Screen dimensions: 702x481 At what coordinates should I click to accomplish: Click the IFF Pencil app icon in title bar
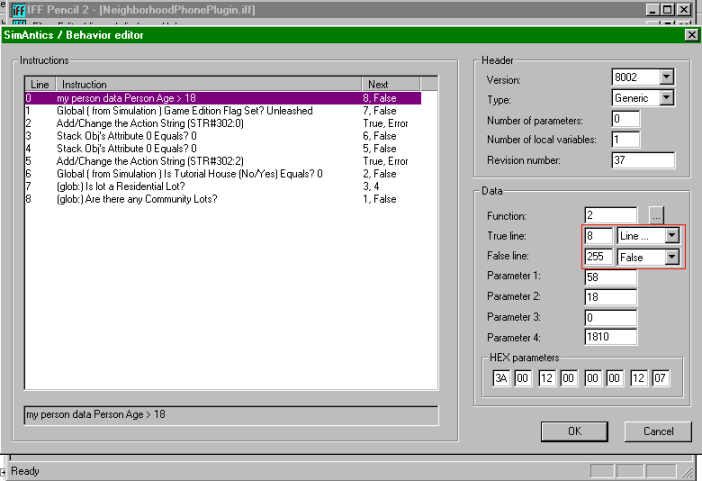tap(17, 11)
